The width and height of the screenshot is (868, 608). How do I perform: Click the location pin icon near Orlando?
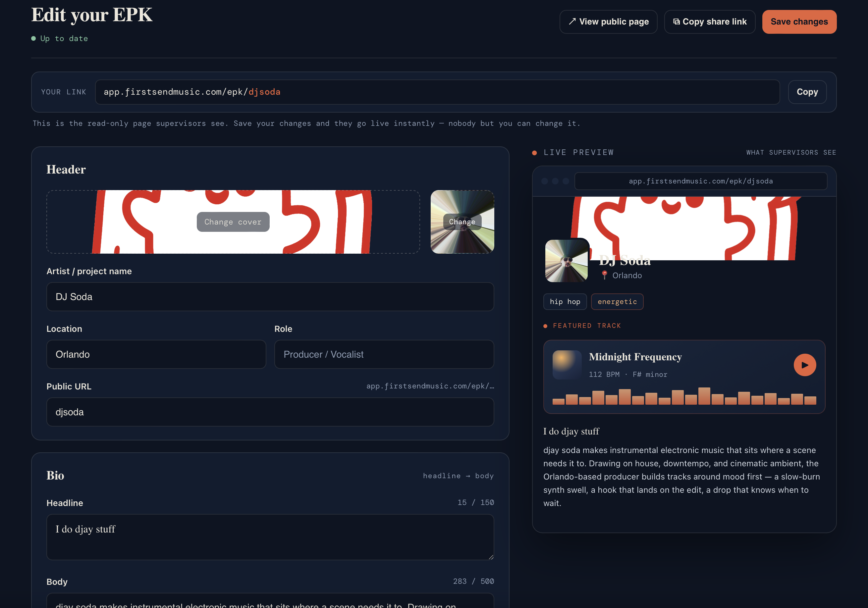(x=604, y=275)
